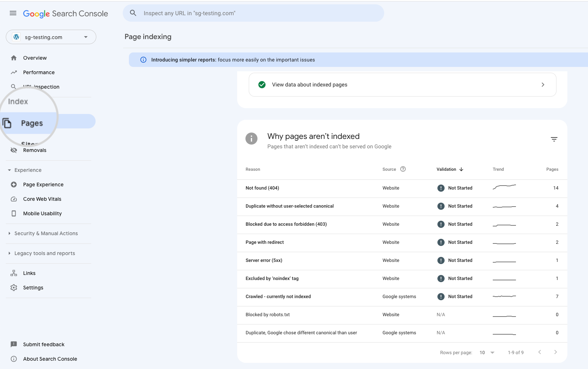Click the grey info icon beside Why pages aren't indexed
This screenshot has height=369, width=588.
(251, 138)
